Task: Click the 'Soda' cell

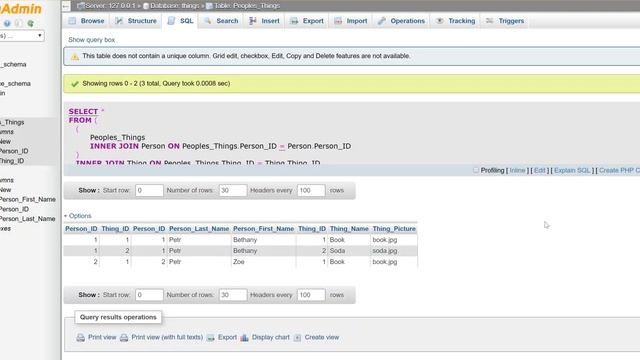Action: point(349,251)
